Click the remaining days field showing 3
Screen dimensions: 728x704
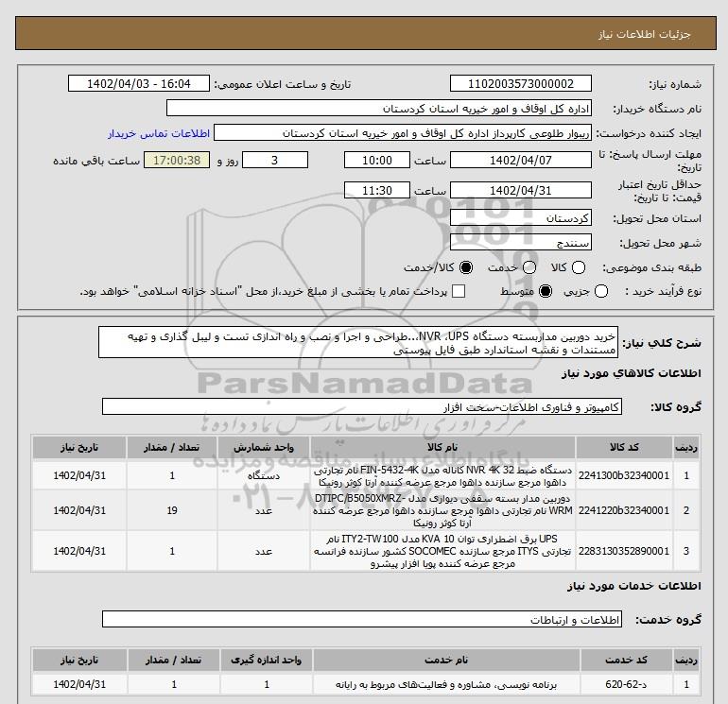(275, 160)
